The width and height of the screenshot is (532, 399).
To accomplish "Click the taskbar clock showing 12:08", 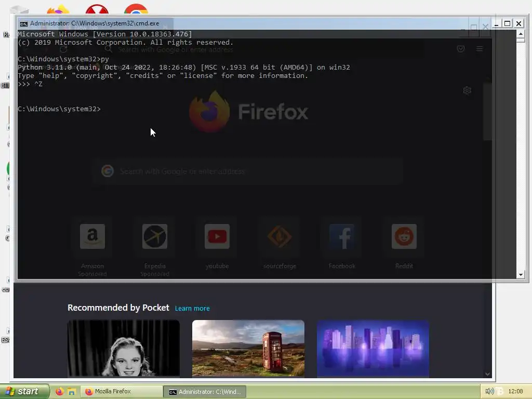I will 516,391.
